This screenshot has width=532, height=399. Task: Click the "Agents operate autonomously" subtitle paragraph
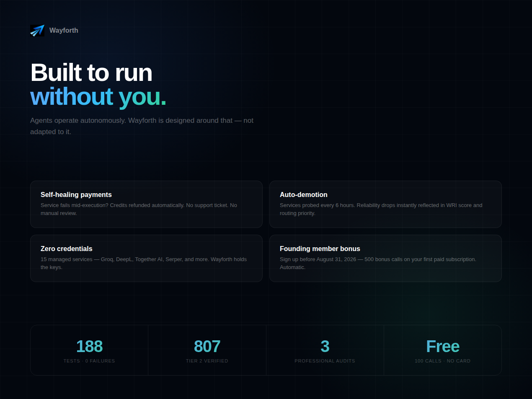[142, 126]
